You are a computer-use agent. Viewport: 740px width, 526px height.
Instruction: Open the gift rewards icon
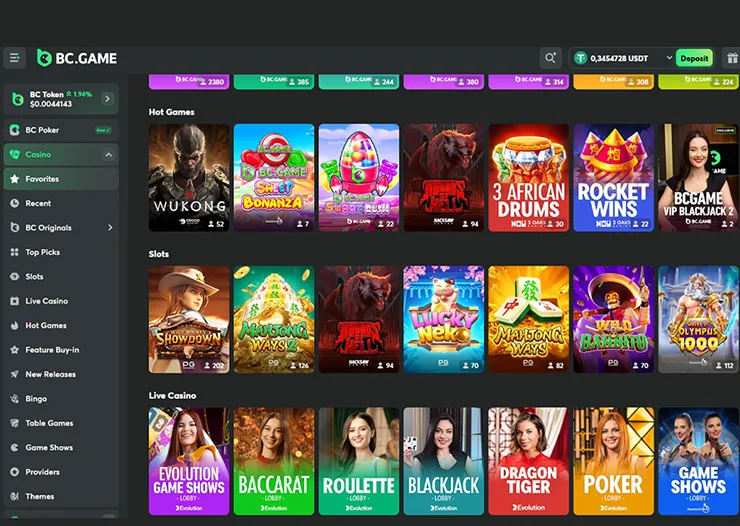732,58
